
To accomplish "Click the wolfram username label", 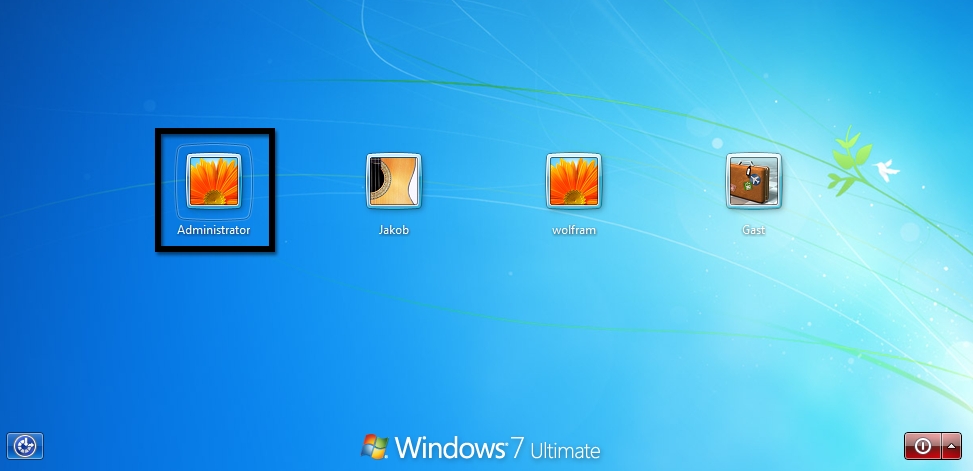I will (573, 230).
